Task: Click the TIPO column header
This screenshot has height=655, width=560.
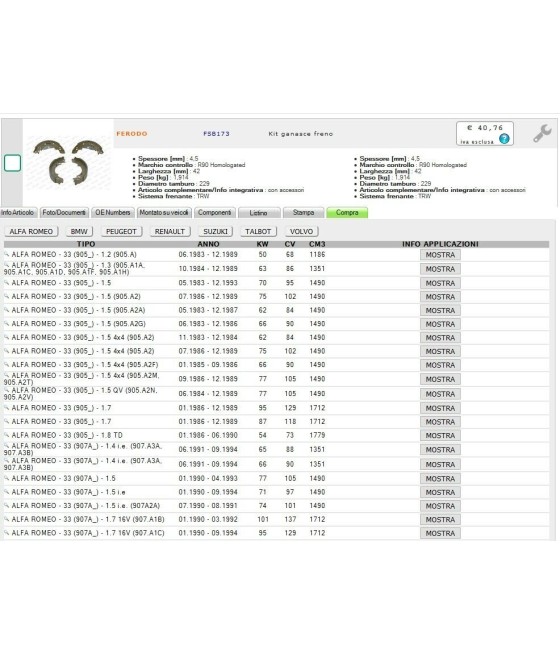Action: pyautogui.click(x=86, y=244)
